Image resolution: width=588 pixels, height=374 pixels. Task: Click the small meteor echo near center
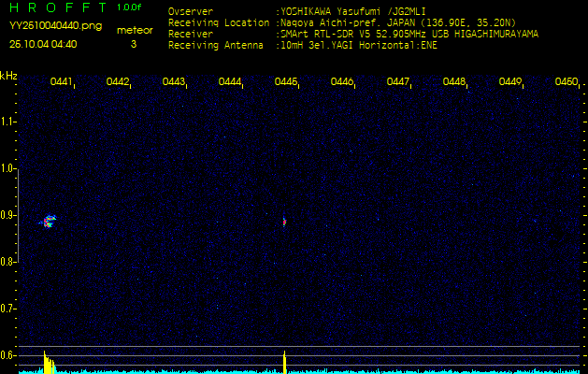point(284,223)
